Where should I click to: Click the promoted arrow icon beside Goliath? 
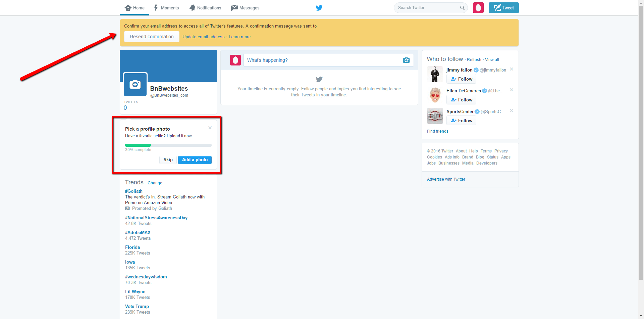pos(127,208)
